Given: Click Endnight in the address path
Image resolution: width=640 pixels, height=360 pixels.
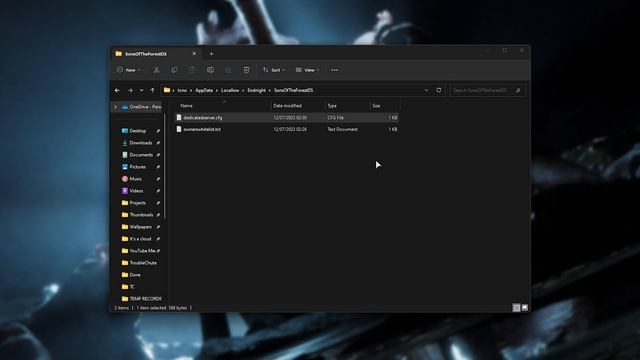Looking at the screenshot, I should tap(256, 90).
